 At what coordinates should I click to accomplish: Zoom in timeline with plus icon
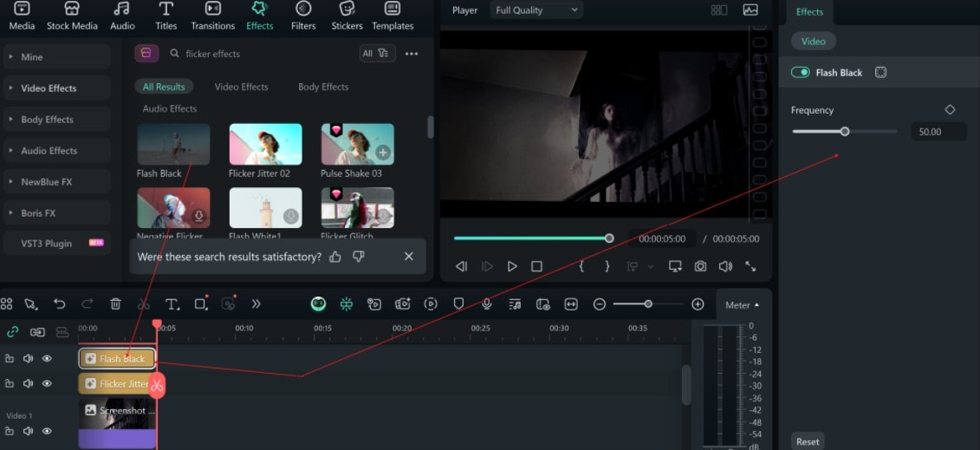[x=698, y=304]
